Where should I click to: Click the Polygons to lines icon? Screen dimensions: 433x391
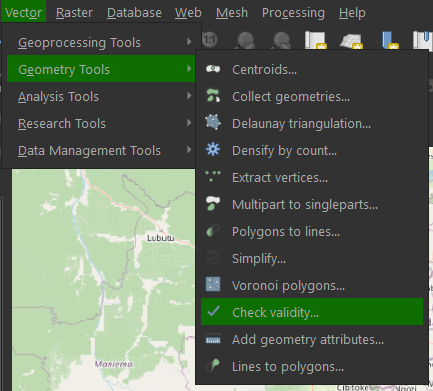[213, 230]
